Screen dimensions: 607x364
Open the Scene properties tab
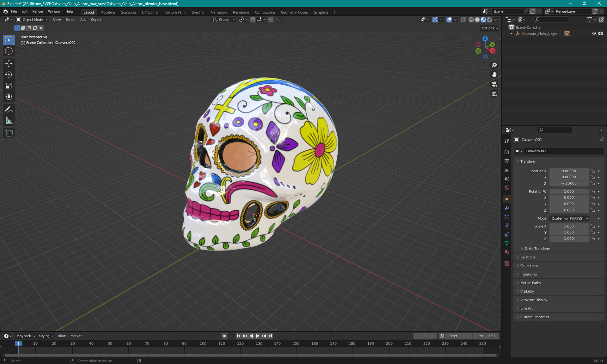[x=507, y=179]
